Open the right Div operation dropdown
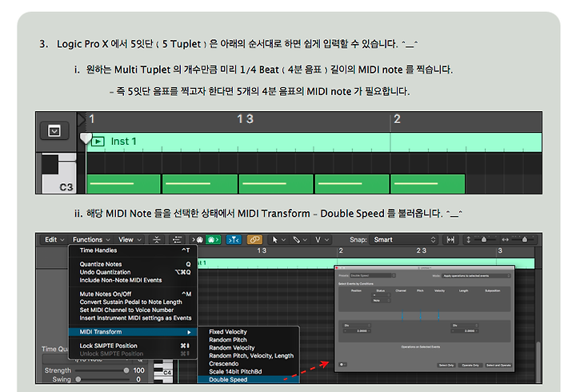576x392 pixels. pos(465,326)
